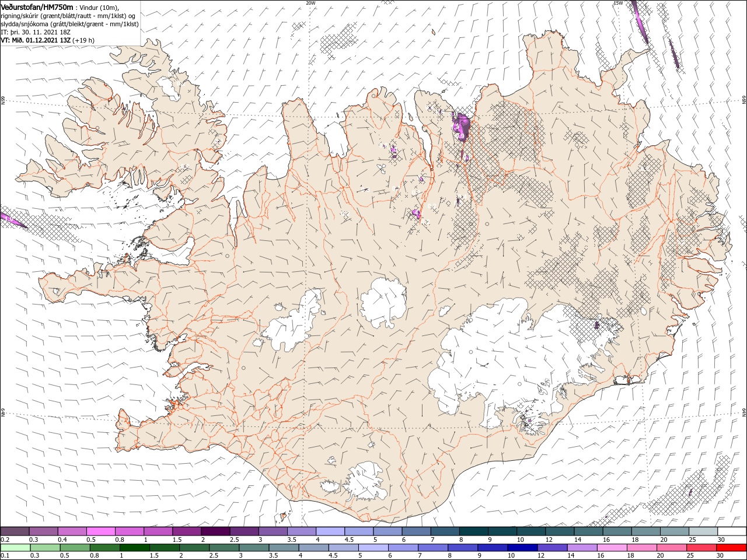This screenshot has height=560, width=747.
Task: Click the 'IT: þri. 30. 11. 2021 18Z' line
Action: tap(36, 32)
